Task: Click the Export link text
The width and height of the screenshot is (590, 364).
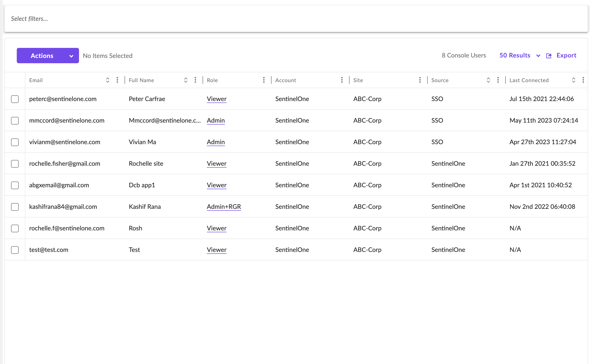Action: (x=566, y=56)
